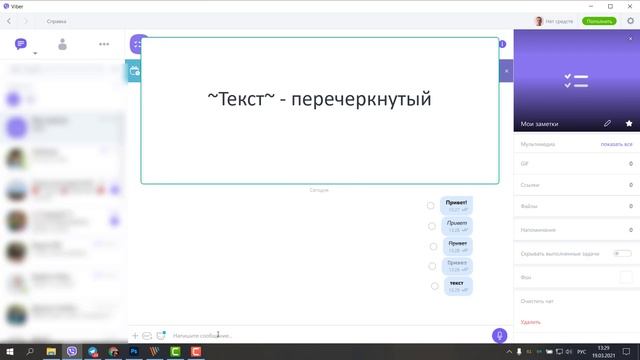Expand the arrow under the chats icon
The image size is (640, 360).
[35, 53]
